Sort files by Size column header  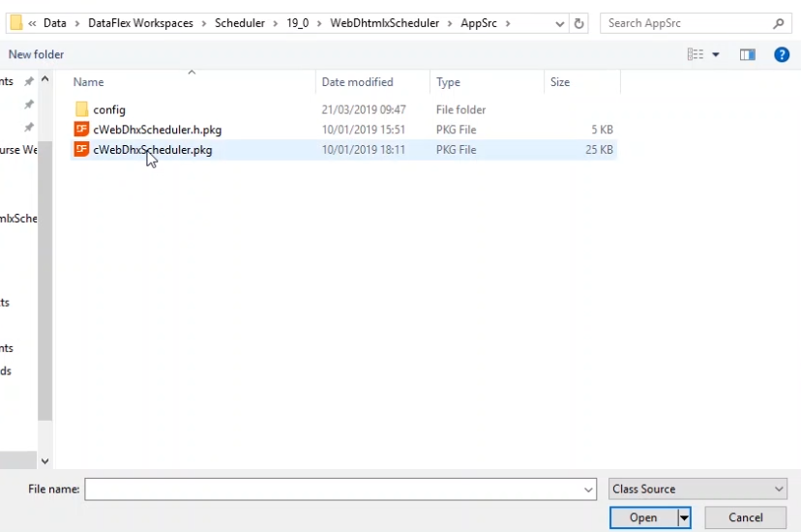coord(560,82)
